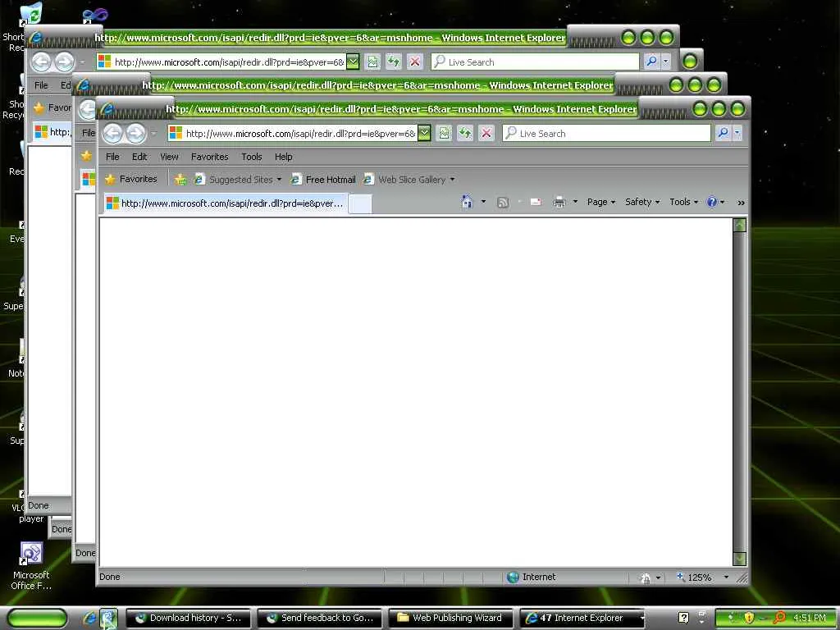The height and width of the screenshot is (630, 840).
Task: Switch to Web Publishing Wizard taskbar button
Action: click(x=450, y=618)
